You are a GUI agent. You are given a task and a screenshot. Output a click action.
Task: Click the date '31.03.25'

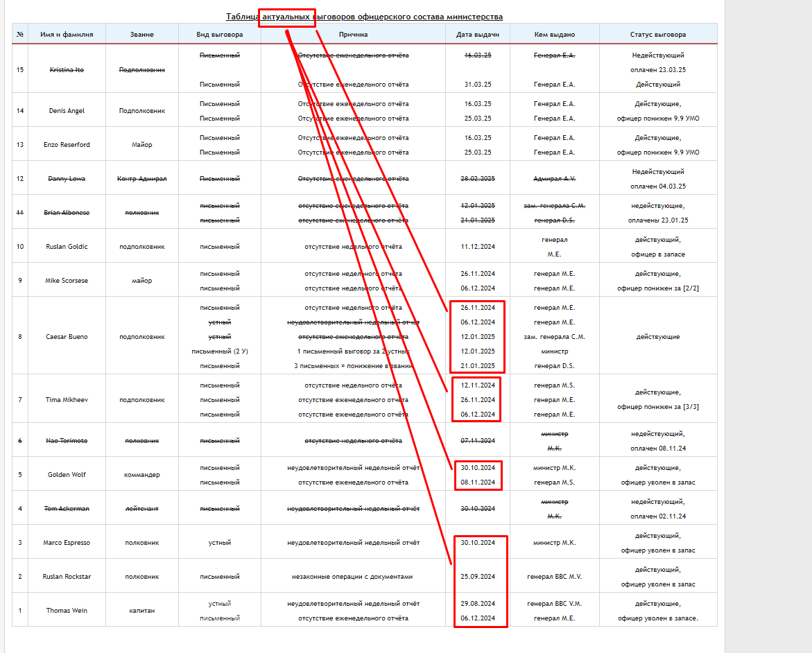[x=478, y=85]
